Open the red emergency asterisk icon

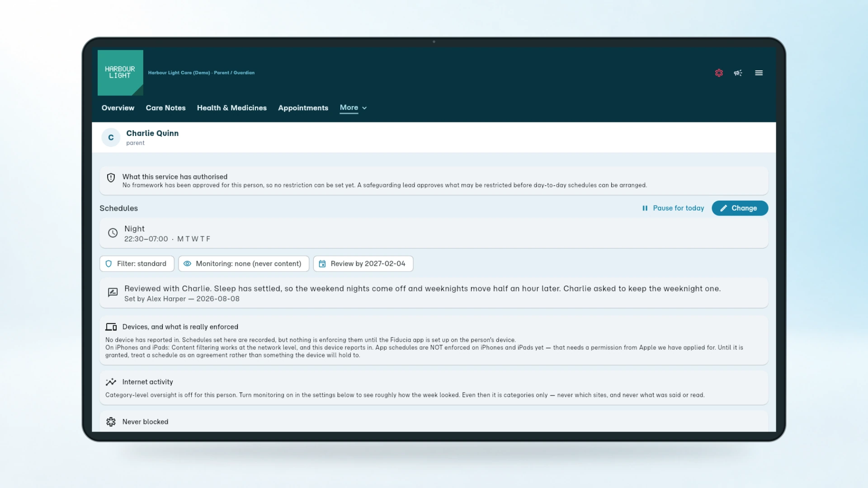pos(719,73)
